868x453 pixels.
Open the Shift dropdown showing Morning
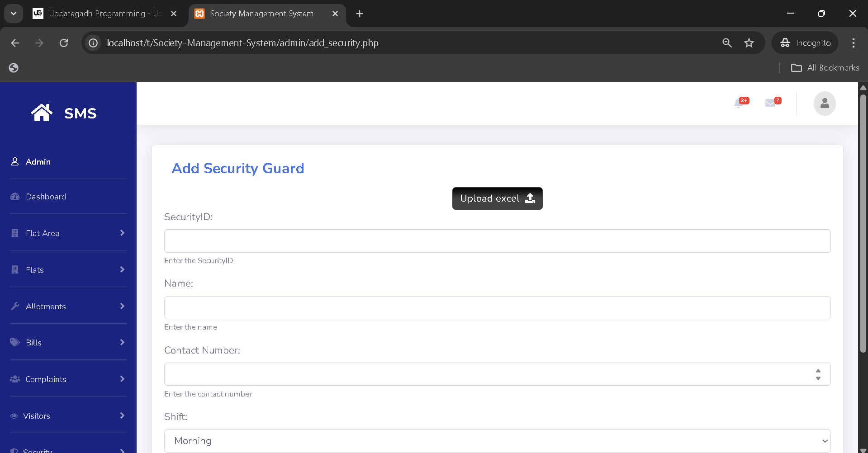tap(497, 441)
